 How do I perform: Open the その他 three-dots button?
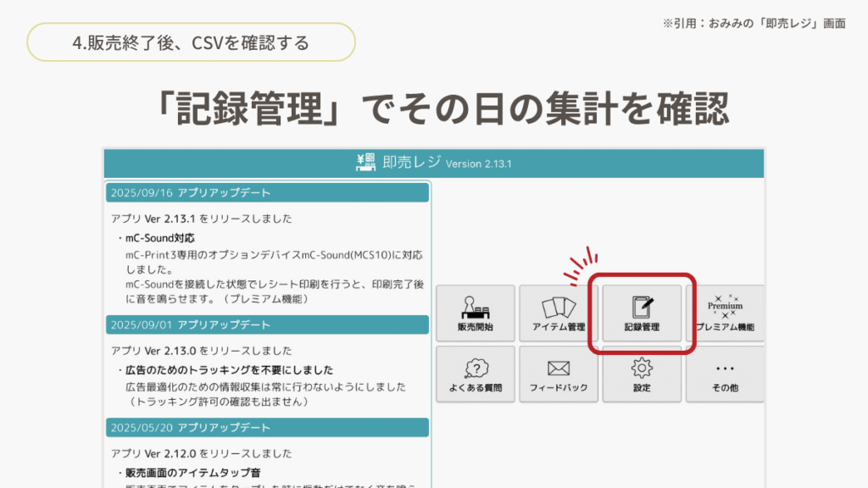point(725,374)
